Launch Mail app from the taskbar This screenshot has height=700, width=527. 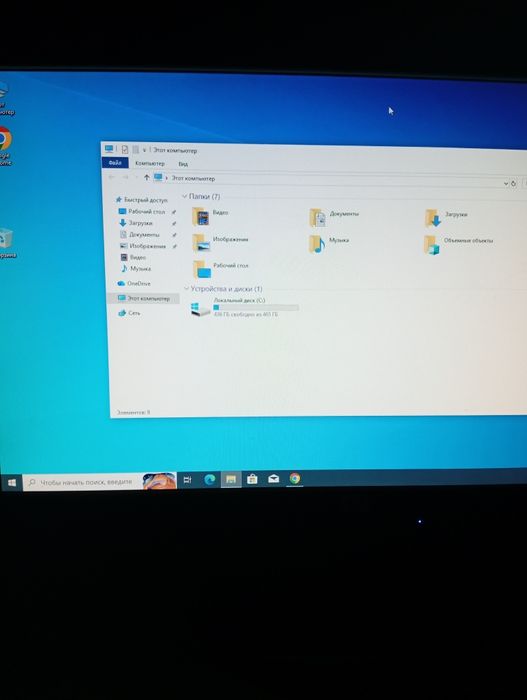point(273,479)
